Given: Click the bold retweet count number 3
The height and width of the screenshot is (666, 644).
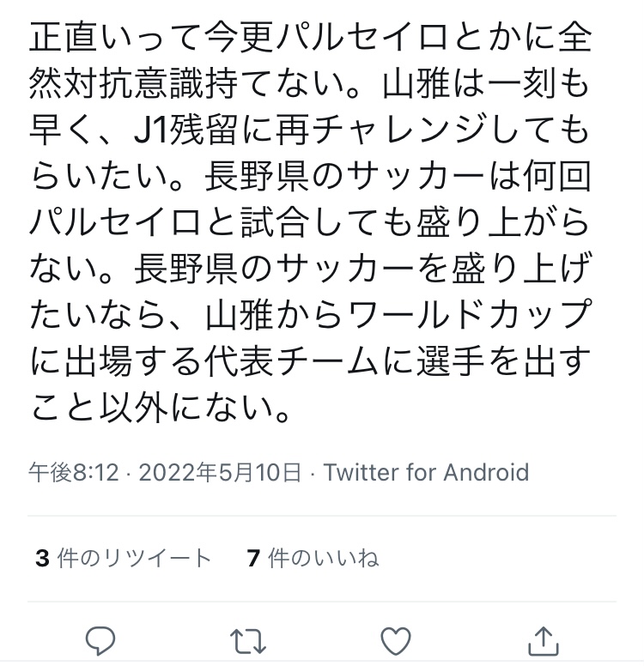Looking at the screenshot, I should 43,558.
